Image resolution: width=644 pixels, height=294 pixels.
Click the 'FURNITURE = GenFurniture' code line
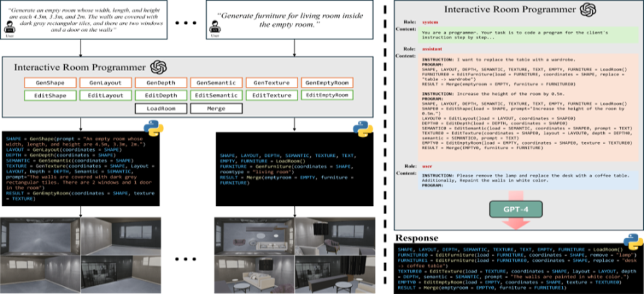tap(286, 169)
